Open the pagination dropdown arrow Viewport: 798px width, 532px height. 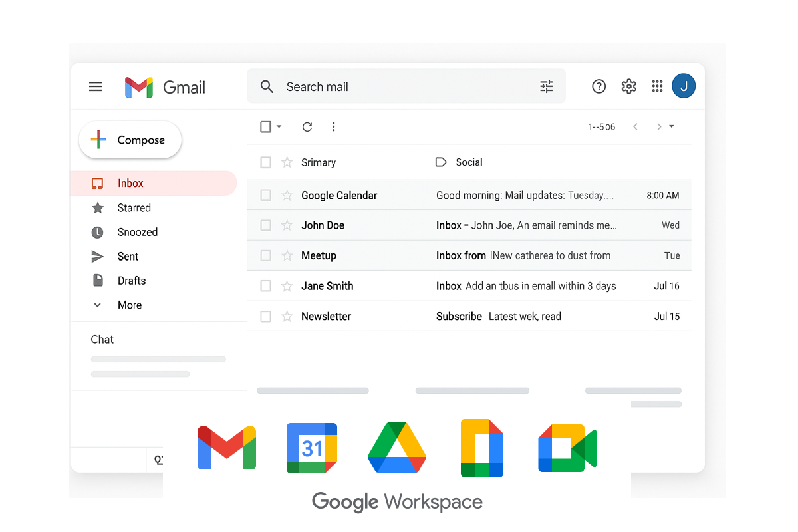672,126
